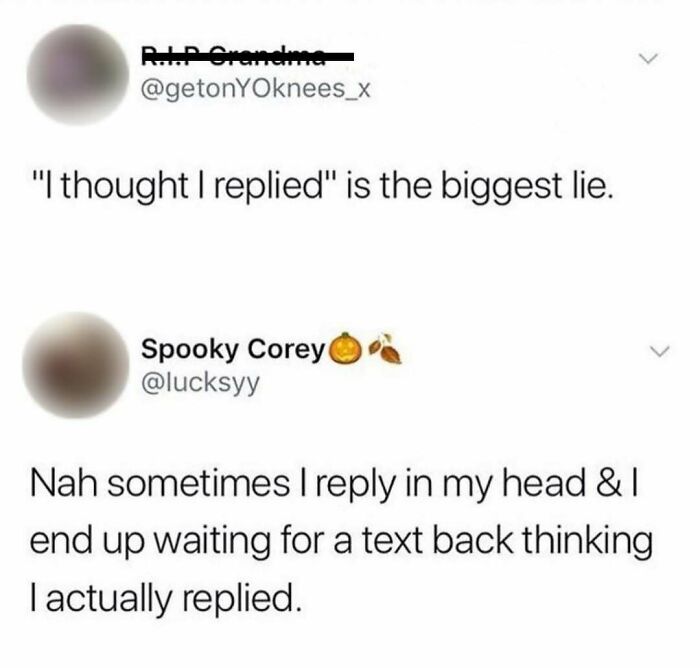Click the pumpkin emoji beside Spooky Corey

[345, 348]
